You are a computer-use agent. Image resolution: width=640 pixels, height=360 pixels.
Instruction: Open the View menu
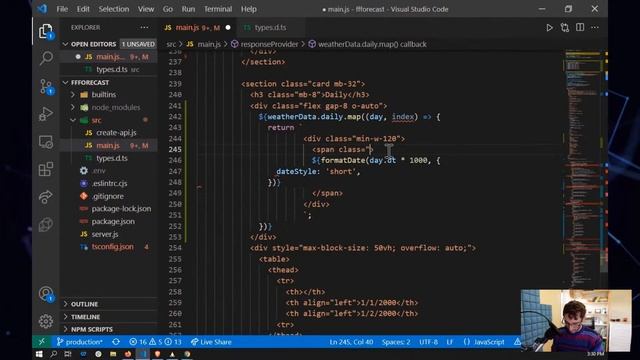146,9
